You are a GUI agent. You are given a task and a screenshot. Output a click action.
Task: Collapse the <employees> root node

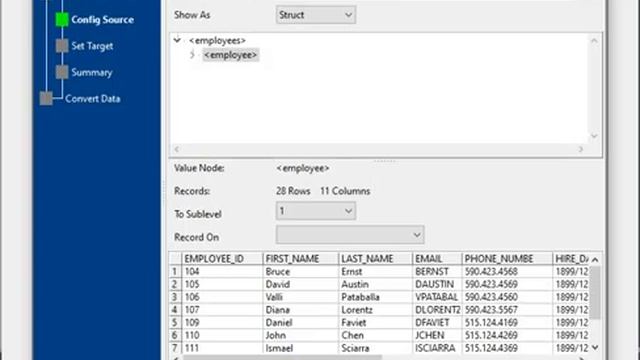pos(177,40)
